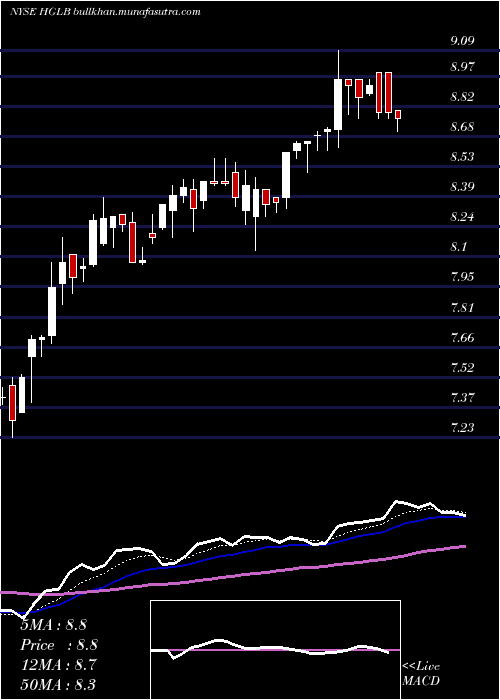The image size is (500, 700).
Task: Click the 7.81 price label
Action: click(462, 308)
